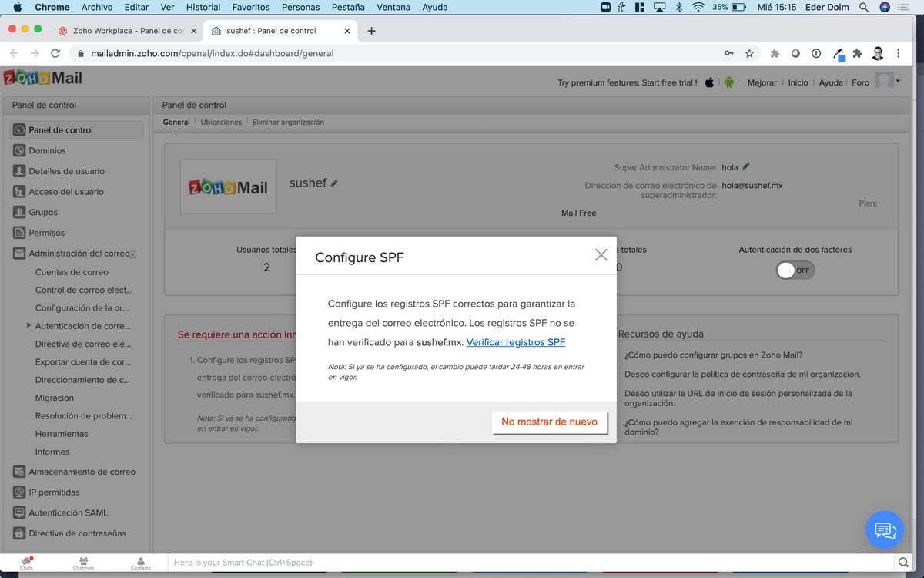The image size is (924, 578).
Task: Collapse Administración del correo dropdown arrow
Action: point(133,254)
